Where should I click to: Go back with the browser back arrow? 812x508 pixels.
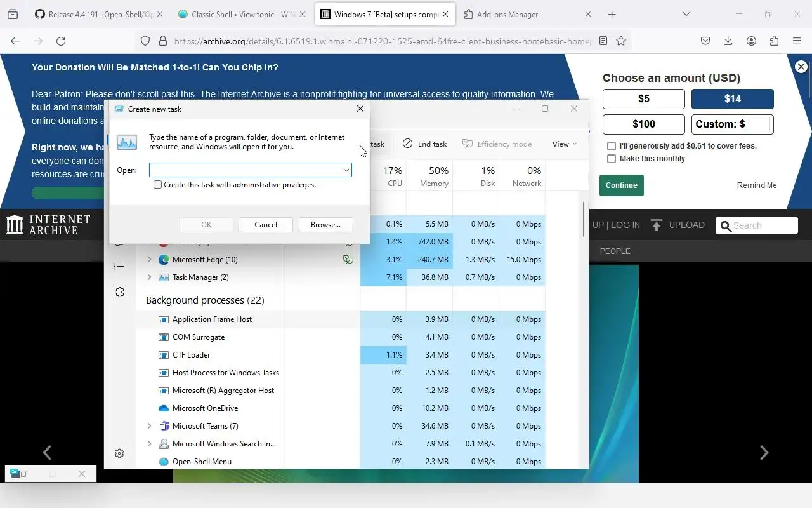pyautogui.click(x=15, y=41)
